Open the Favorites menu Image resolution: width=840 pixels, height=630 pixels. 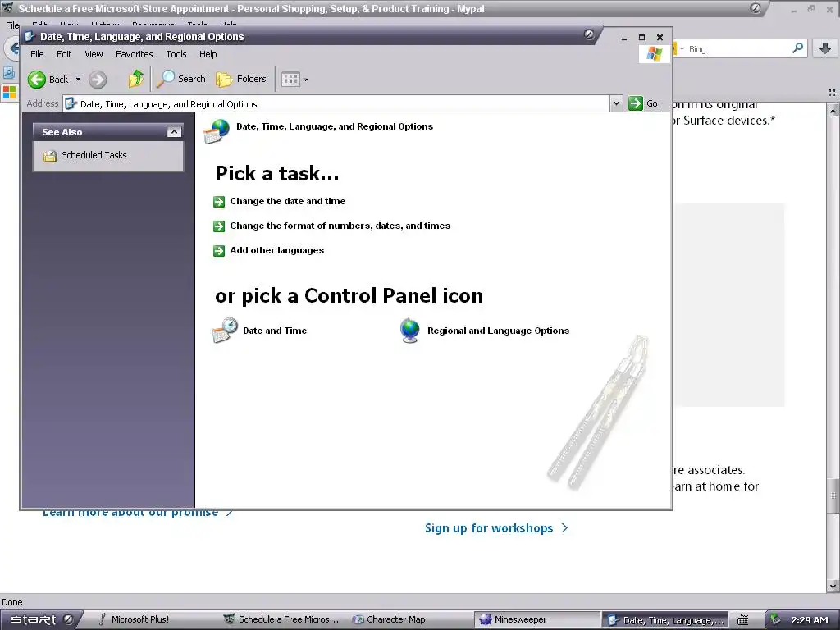pos(134,54)
